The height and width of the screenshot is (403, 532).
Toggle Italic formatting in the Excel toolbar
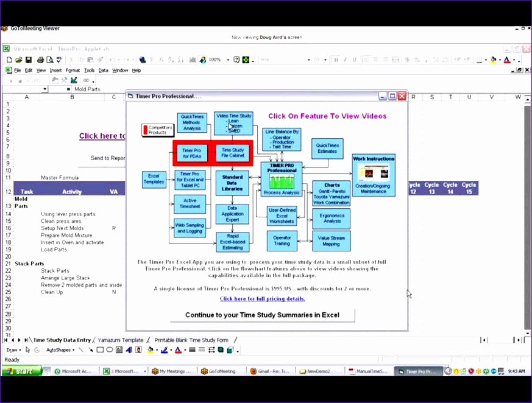(x=345, y=60)
